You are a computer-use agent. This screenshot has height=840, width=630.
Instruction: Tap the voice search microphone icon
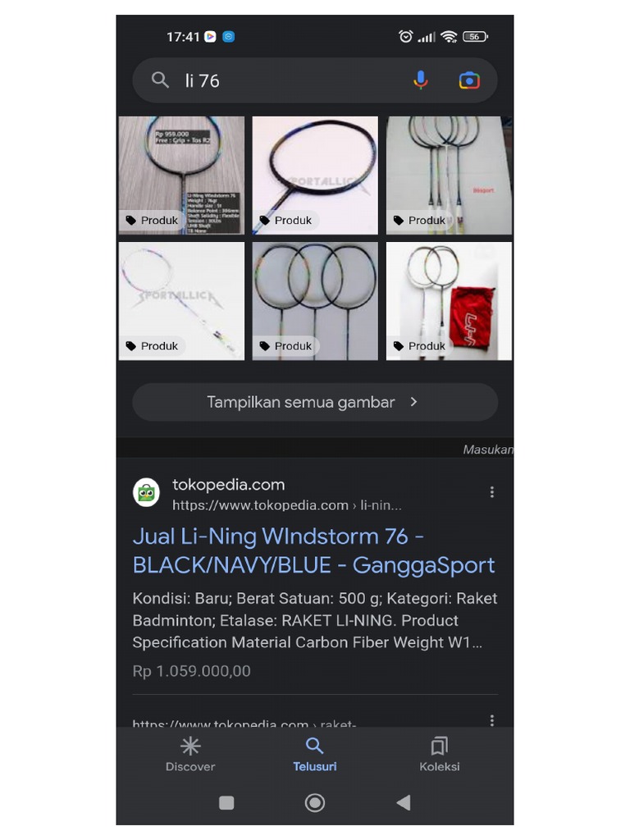[x=421, y=80]
